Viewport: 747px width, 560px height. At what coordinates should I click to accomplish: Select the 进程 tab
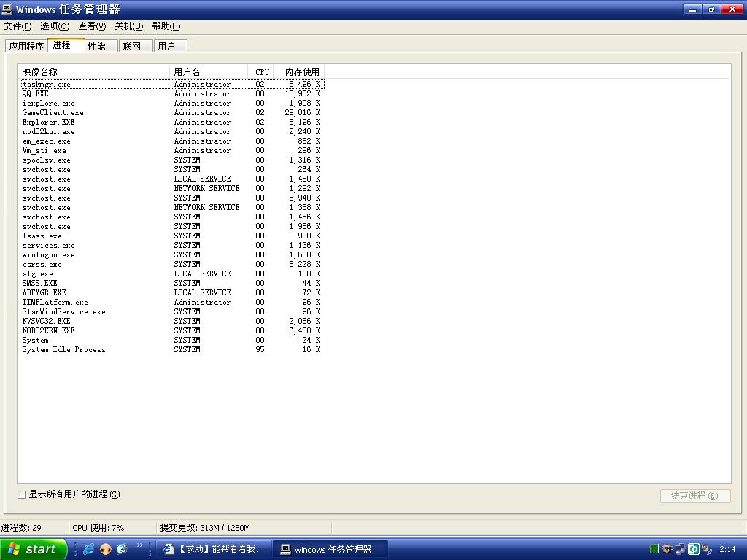pos(66,45)
